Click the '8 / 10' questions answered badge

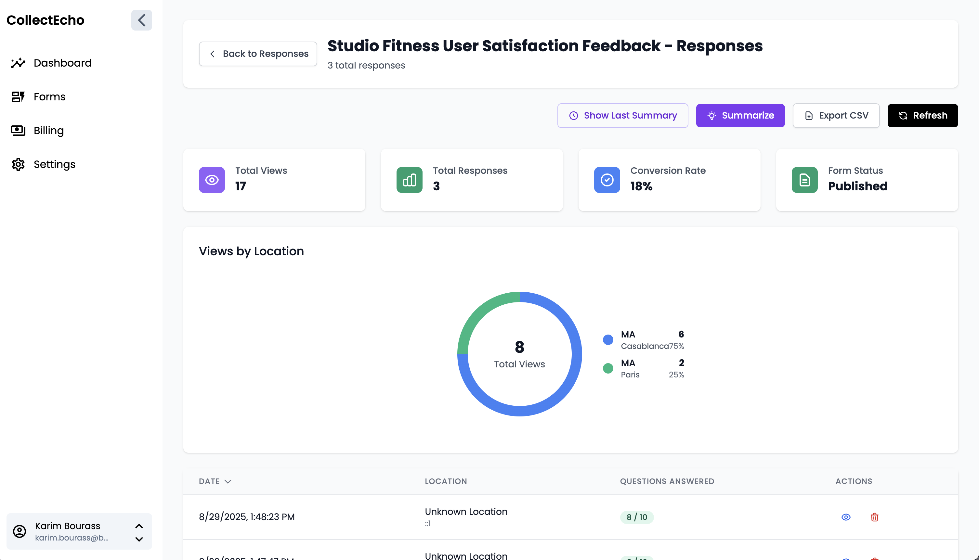pyautogui.click(x=637, y=517)
